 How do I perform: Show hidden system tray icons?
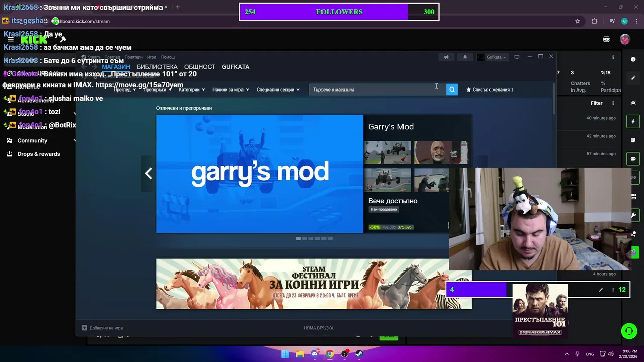[x=566, y=354]
